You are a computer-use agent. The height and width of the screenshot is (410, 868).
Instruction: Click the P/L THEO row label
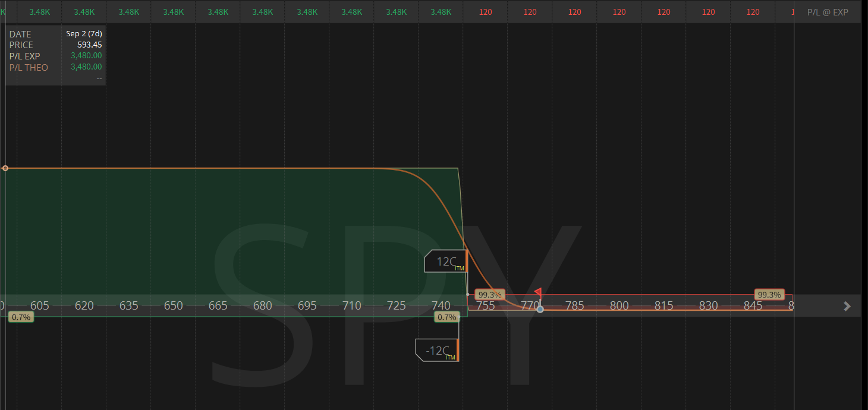click(29, 67)
